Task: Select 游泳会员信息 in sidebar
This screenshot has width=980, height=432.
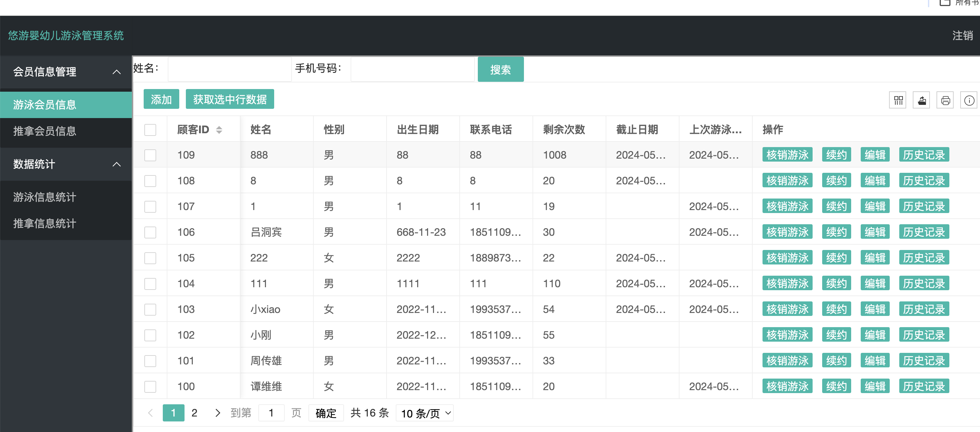Action: [x=66, y=105]
